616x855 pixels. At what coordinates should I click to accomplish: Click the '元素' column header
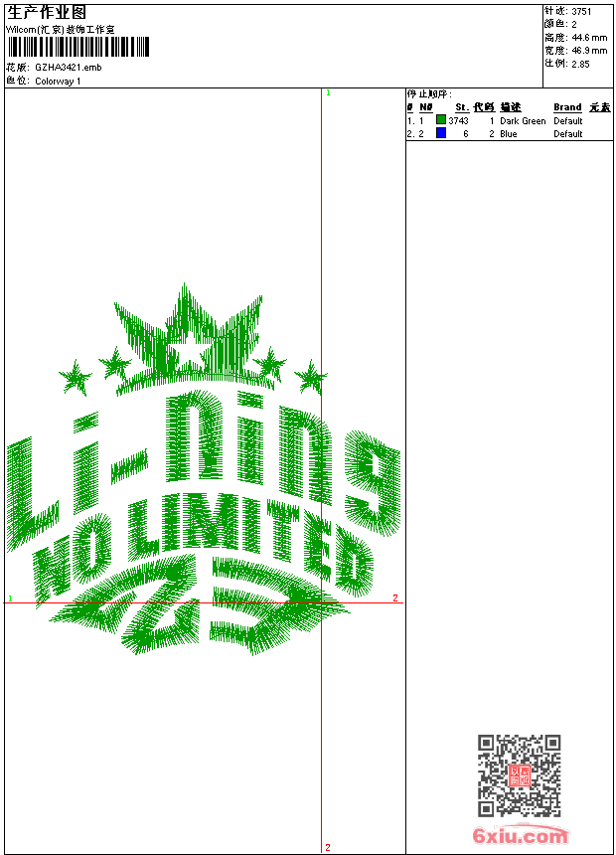coord(600,107)
